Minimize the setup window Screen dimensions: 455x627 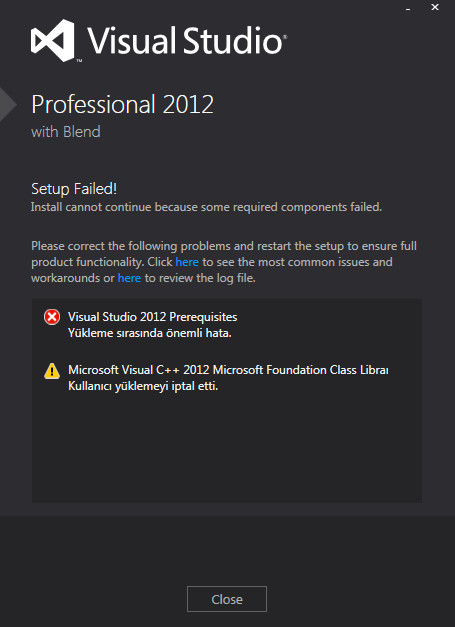pyautogui.click(x=408, y=8)
